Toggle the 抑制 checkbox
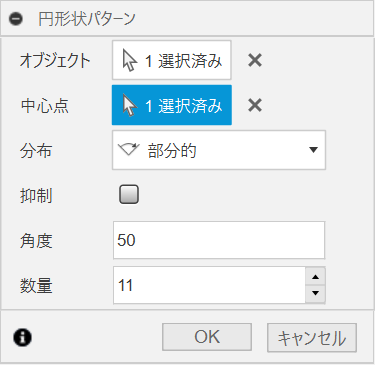The image size is (375, 365). pyautogui.click(x=129, y=194)
